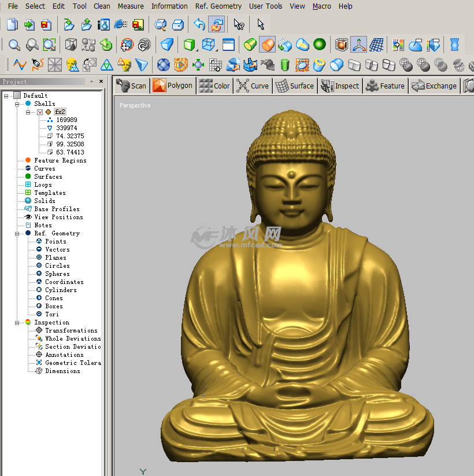Click the first new document icon
The width and height of the screenshot is (474, 476).
[12, 25]
